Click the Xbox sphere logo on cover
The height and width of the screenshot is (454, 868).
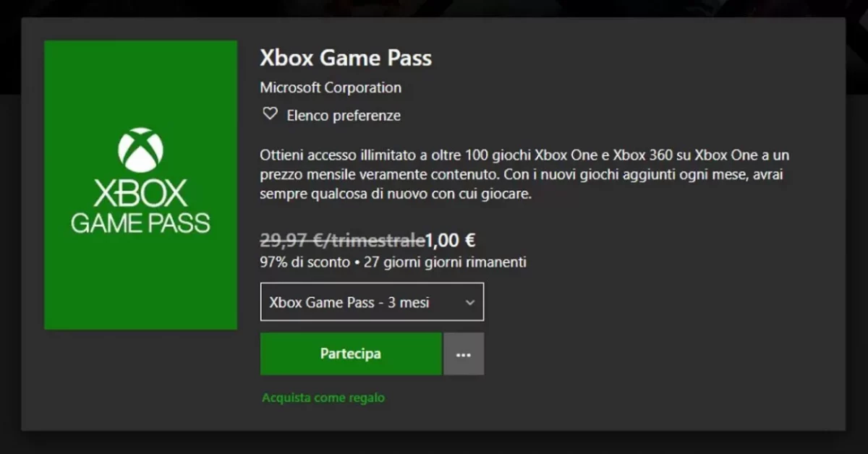(x=140, y=150)
